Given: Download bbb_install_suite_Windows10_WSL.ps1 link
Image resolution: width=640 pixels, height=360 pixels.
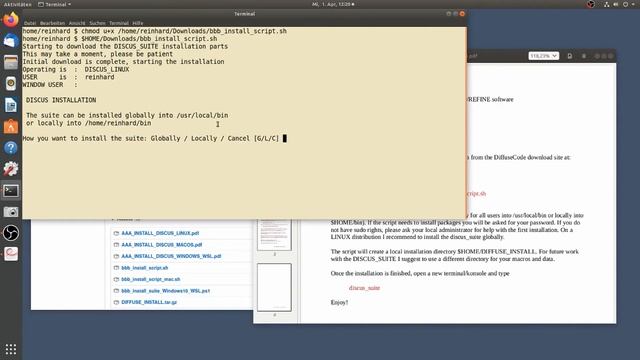Looking at the screenshot, I should coord(165,291).
